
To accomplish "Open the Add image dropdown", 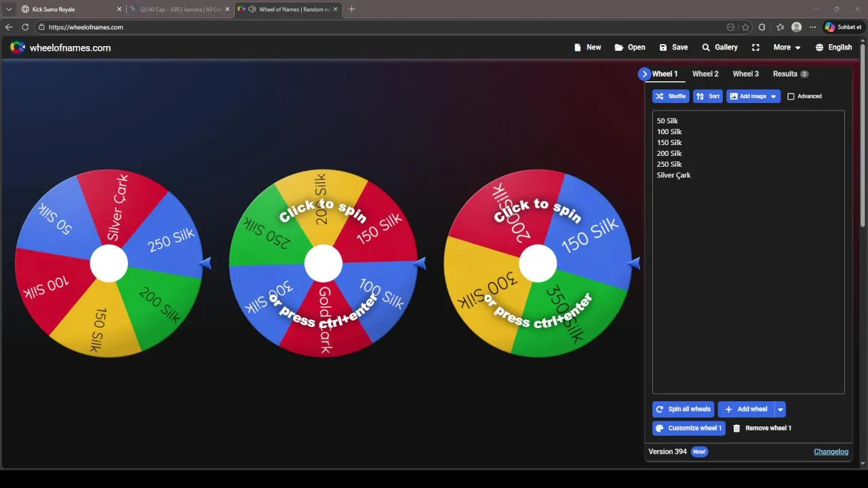I will pyautogui.click(x=753, y=96).
